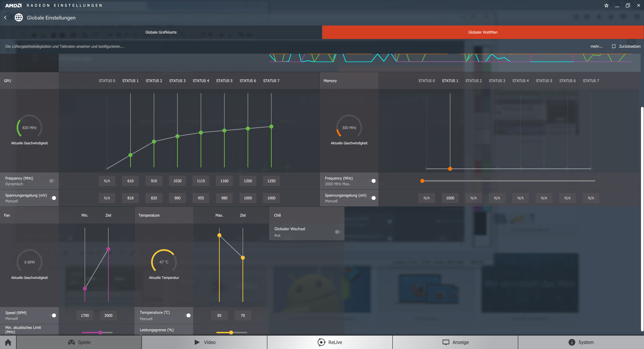Click the vertical scrollbar
This screenshot has width=644, height=349.
point(642,220)
